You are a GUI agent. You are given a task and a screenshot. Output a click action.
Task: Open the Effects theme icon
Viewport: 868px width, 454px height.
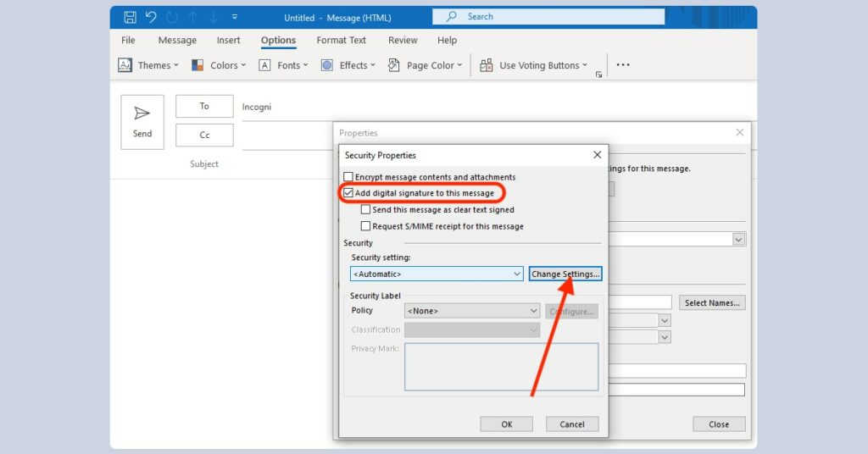(327, 65)
